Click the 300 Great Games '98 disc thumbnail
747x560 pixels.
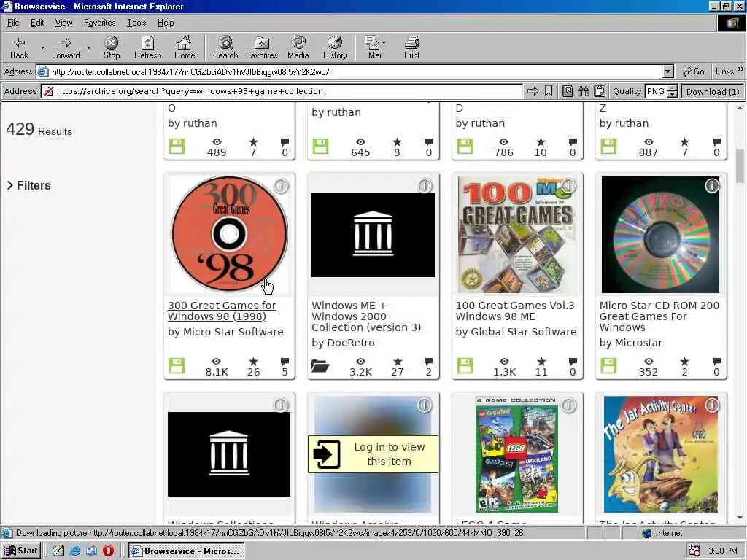point(229,234)
